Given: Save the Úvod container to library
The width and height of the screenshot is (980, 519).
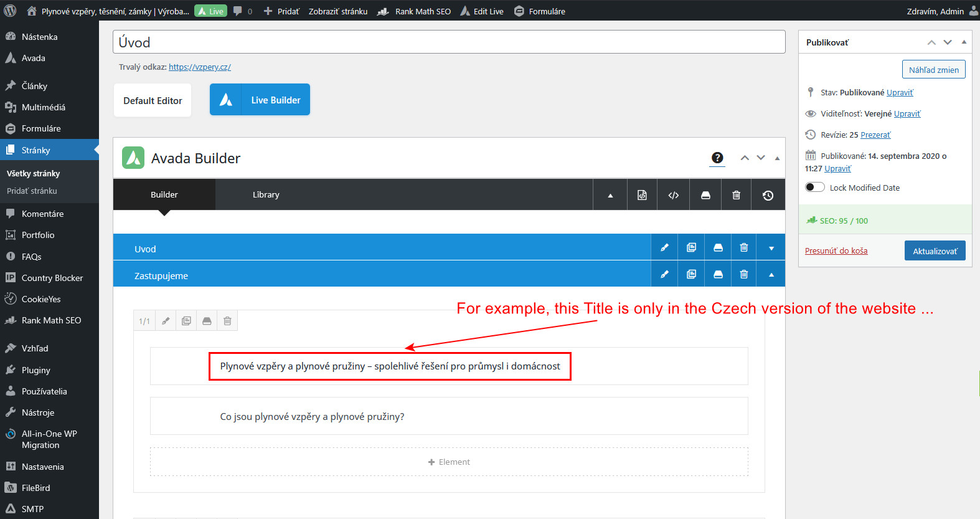Looking at the screenshot, I should [718, 247].
